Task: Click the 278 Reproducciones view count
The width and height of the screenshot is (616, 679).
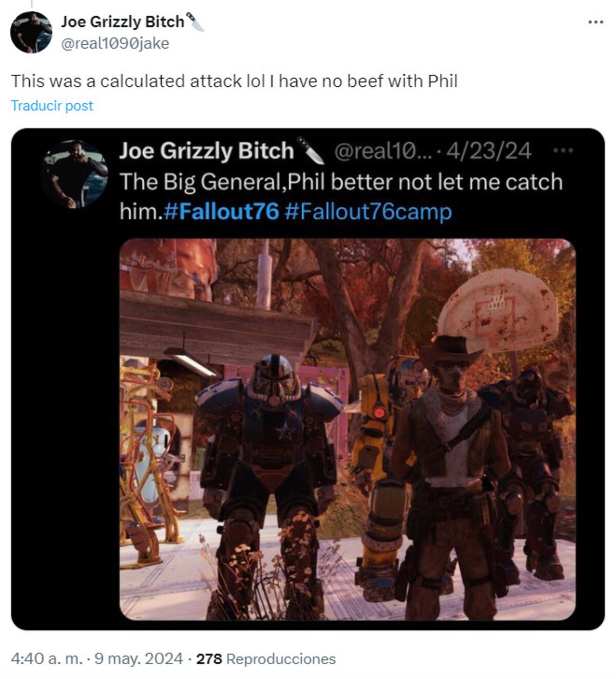Action: [266, 659]
